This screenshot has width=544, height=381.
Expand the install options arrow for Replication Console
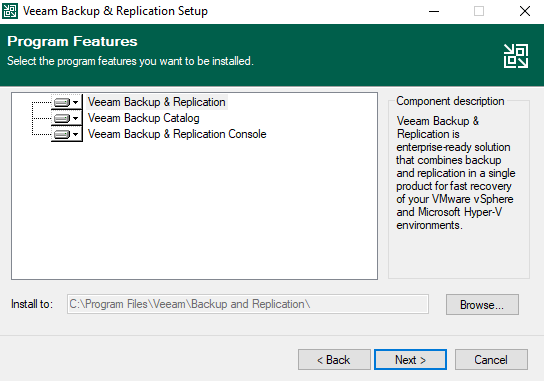click(76, 134)
